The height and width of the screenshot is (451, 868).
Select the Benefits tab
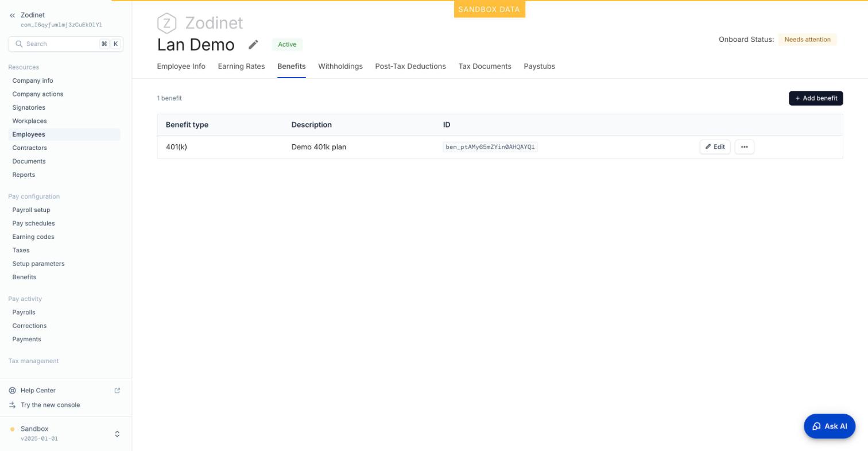click(291, 67)
